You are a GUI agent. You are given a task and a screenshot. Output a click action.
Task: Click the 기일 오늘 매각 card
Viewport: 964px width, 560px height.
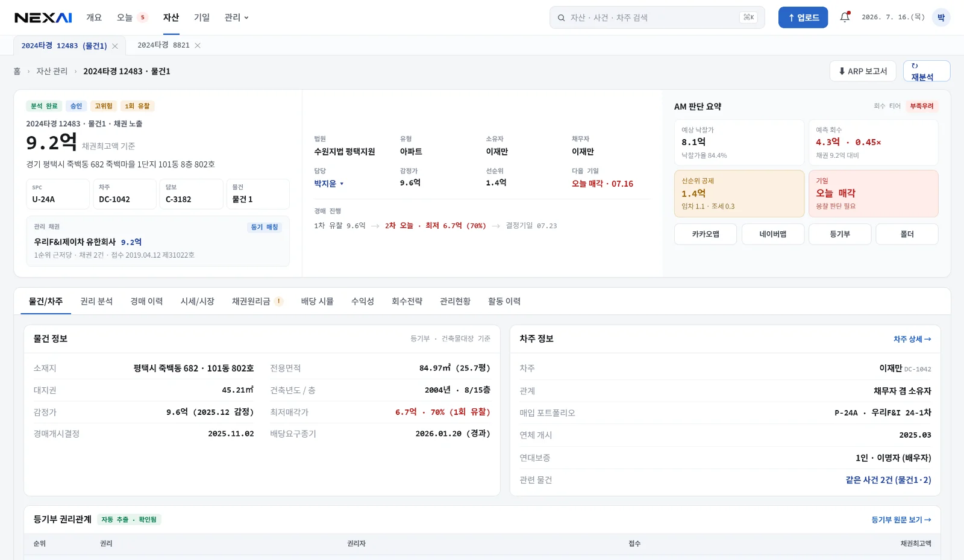coord(873,193)
